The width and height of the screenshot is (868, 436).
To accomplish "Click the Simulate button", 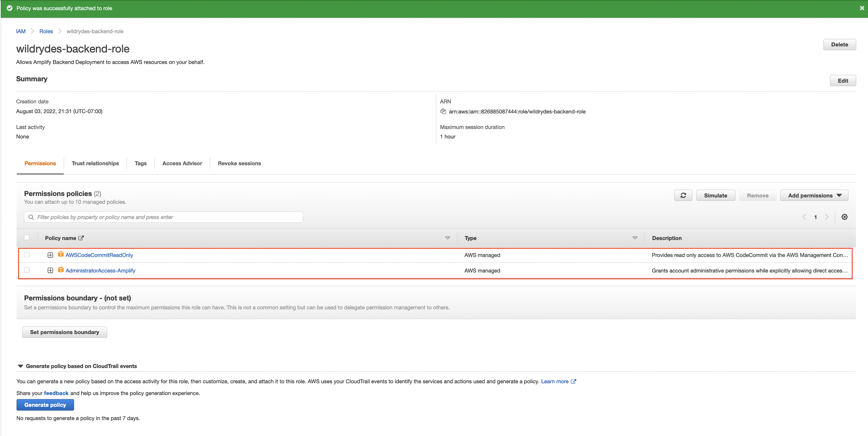I will click(715, 195).
